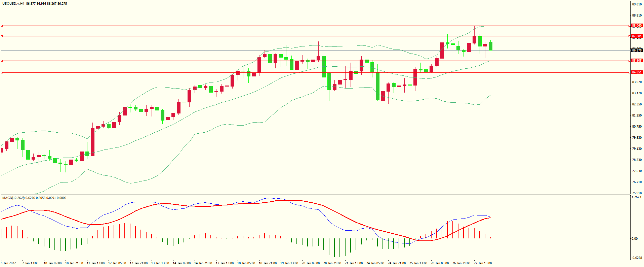644x267 pixels.
Task: Click the 79.130 price scale value
Action: (637, 149)
